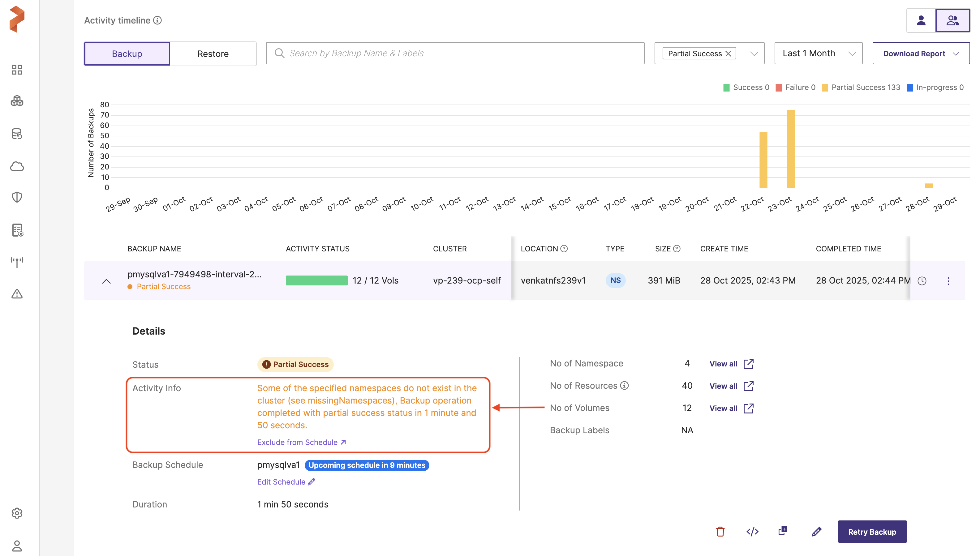The width and height of the screenshot is (980, 556).
Task: Select the Backup tab
Action: [x=127, y=54]
